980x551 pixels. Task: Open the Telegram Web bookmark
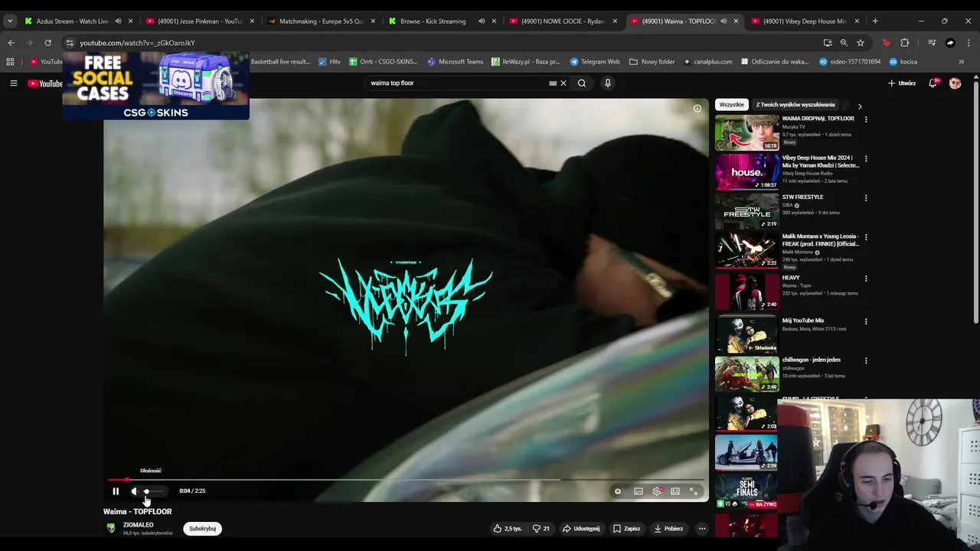click(595, 61)
